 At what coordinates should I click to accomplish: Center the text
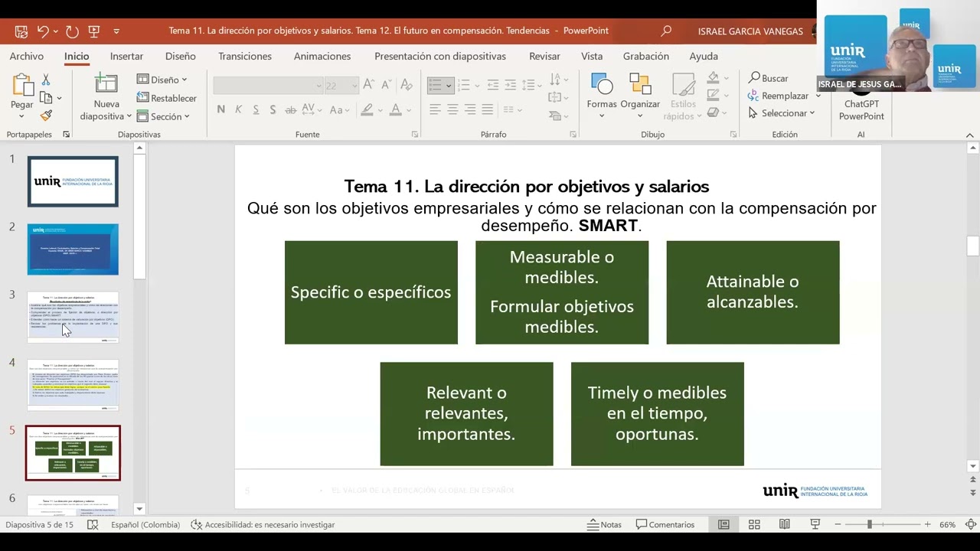tap(452, 109)
